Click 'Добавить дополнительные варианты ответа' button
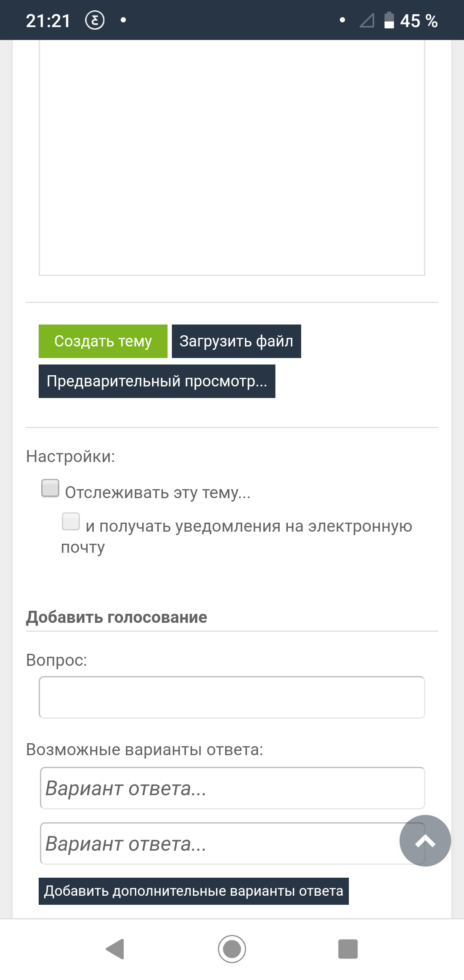The image size is (464, 980). click(194, 891)
